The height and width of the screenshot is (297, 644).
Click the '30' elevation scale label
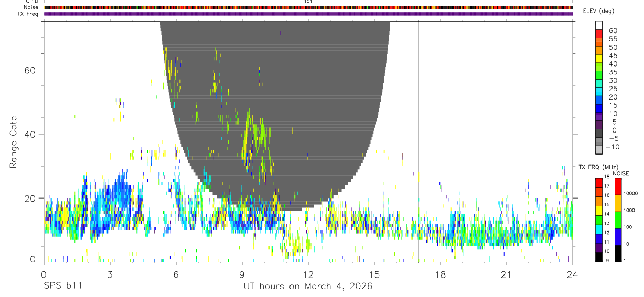(x=612, y=81)
